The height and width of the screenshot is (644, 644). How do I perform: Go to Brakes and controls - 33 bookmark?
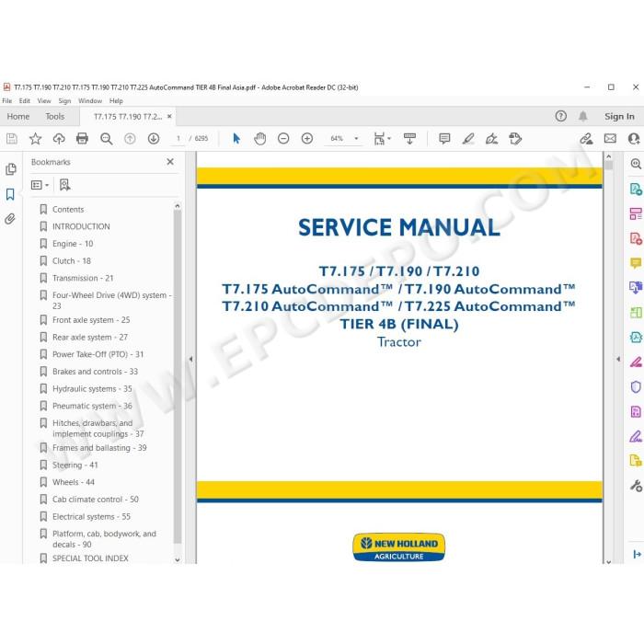[95, 372]
